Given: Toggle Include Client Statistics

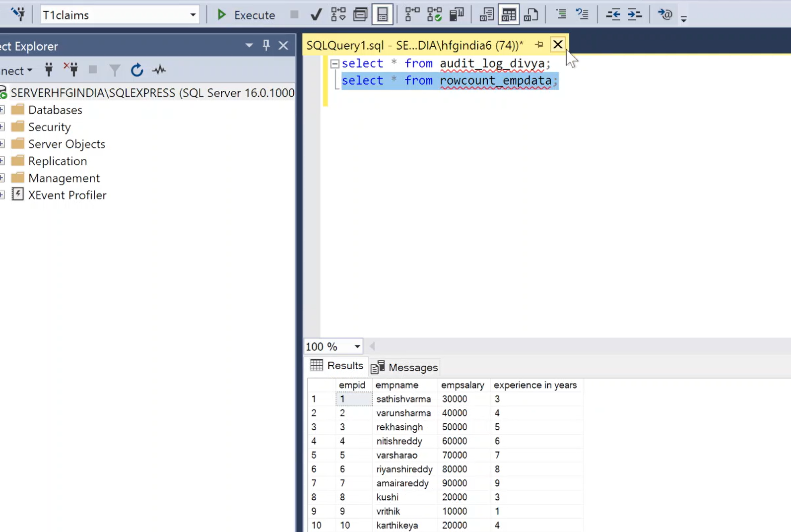Looking at the screenshot, I should pyautogui.click(x=457, y=15).
